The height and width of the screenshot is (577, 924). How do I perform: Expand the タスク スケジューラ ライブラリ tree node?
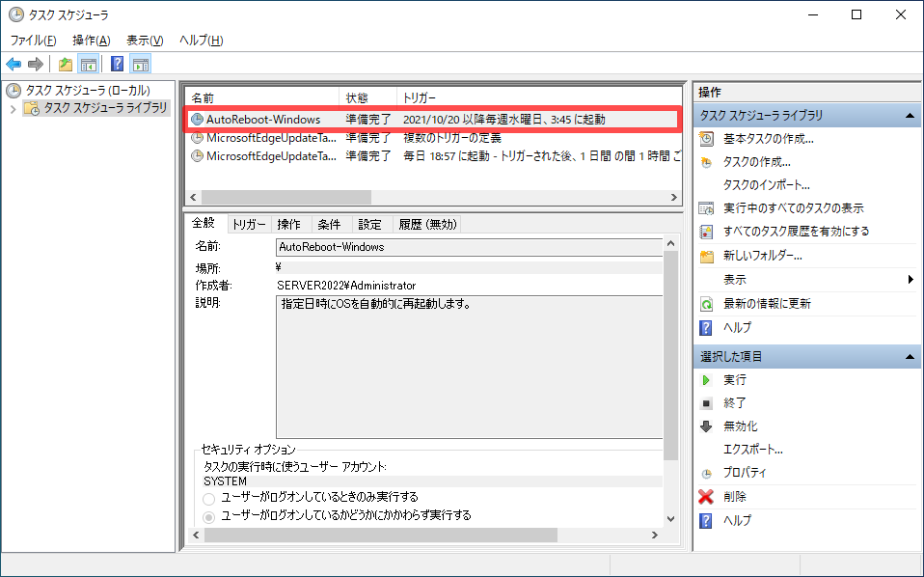point(13,108)
